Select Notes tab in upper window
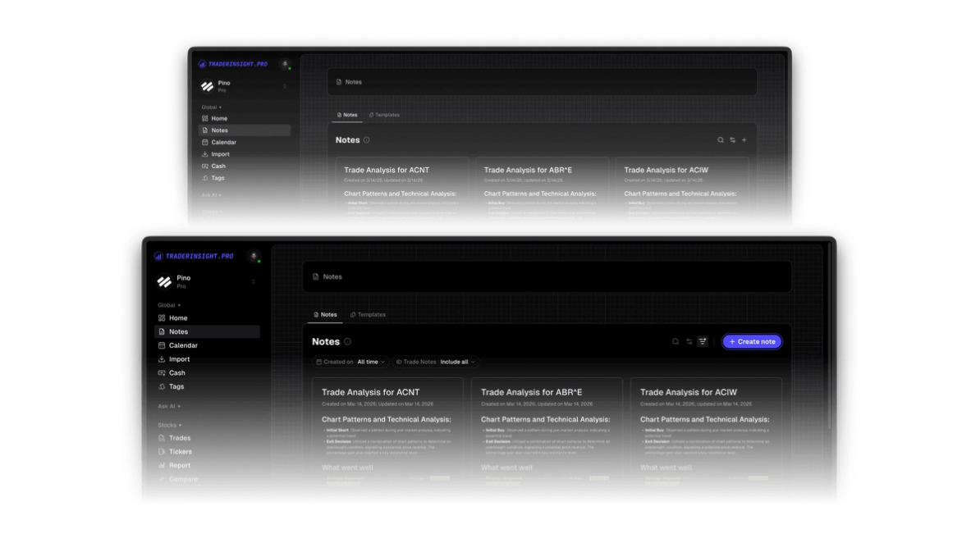The height and width of the screenshot is (552, 980). point(347,115)
